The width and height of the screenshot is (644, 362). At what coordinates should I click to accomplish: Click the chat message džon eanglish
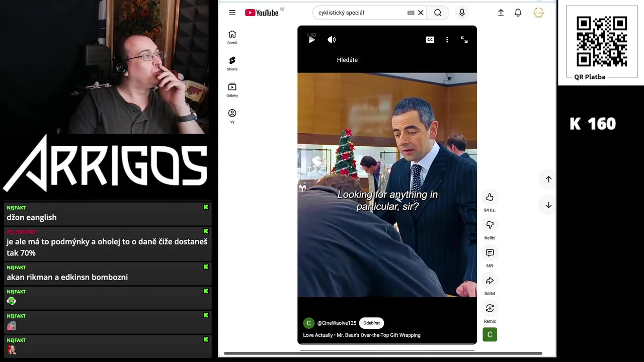(32, 218)
